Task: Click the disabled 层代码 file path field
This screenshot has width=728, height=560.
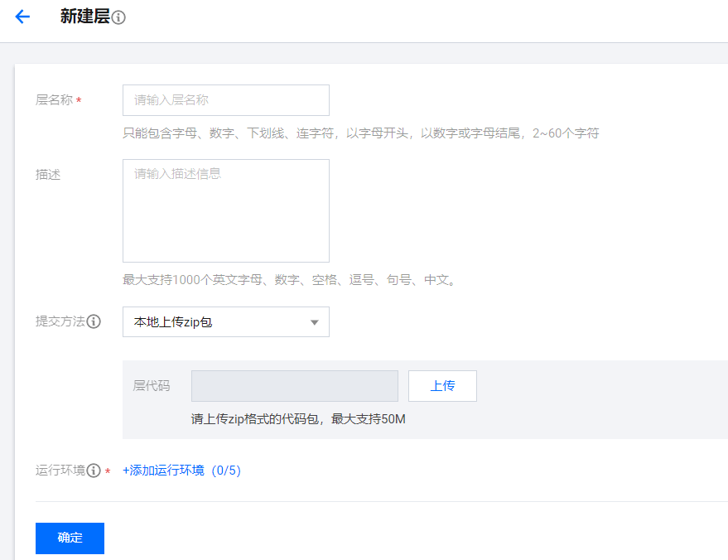Action: 294,385
